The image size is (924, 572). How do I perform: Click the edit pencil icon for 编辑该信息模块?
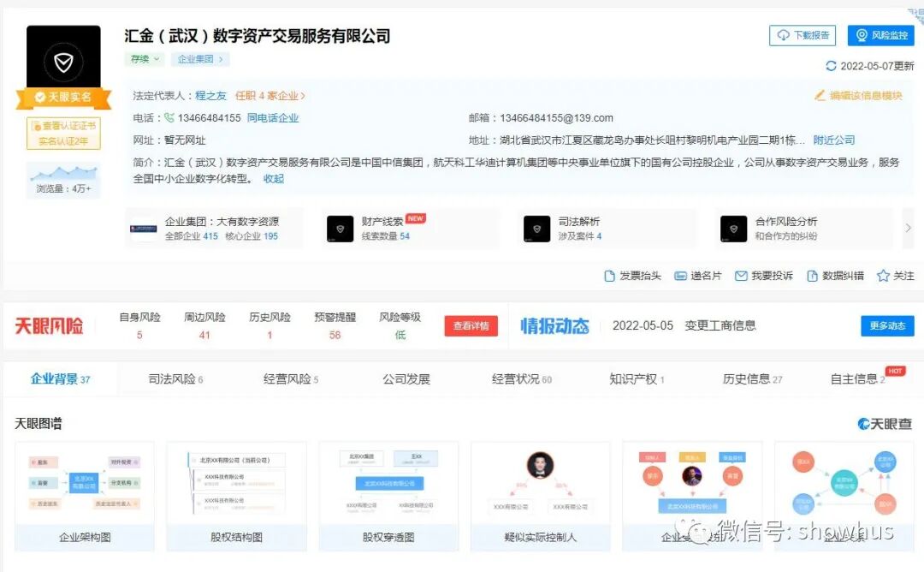tap(819, 96)
